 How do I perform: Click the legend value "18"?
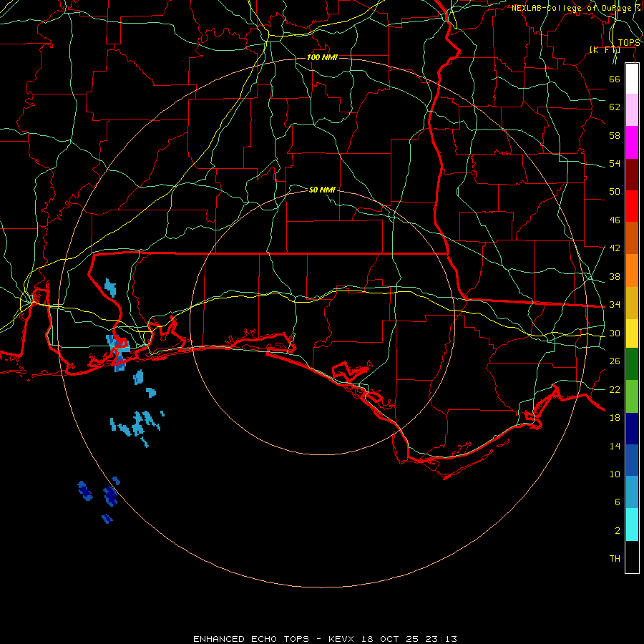click(615, 418)
